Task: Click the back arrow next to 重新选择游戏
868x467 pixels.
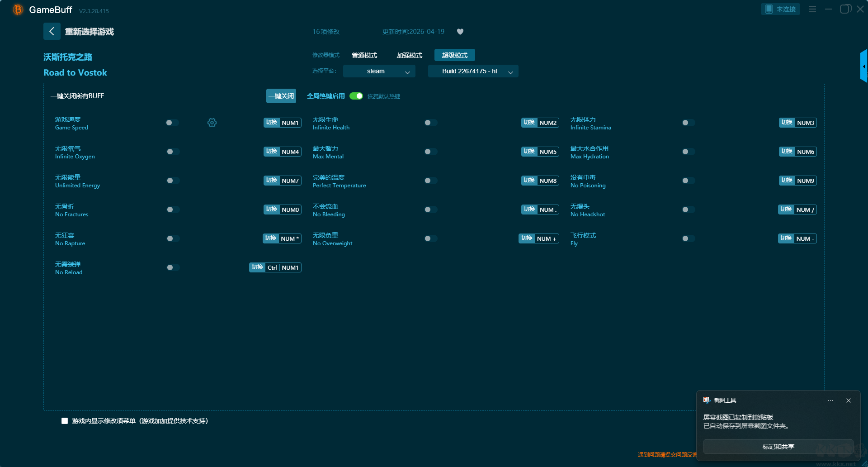Action: click(x=52, y=31)
